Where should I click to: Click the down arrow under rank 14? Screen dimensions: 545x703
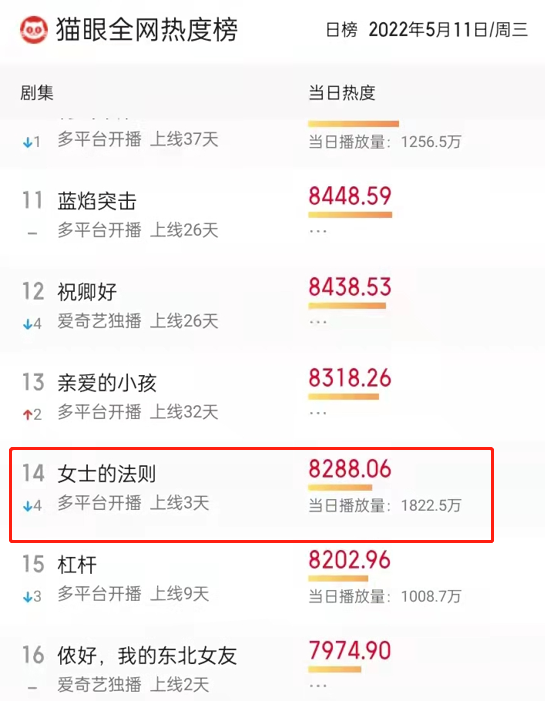[28, 506]
